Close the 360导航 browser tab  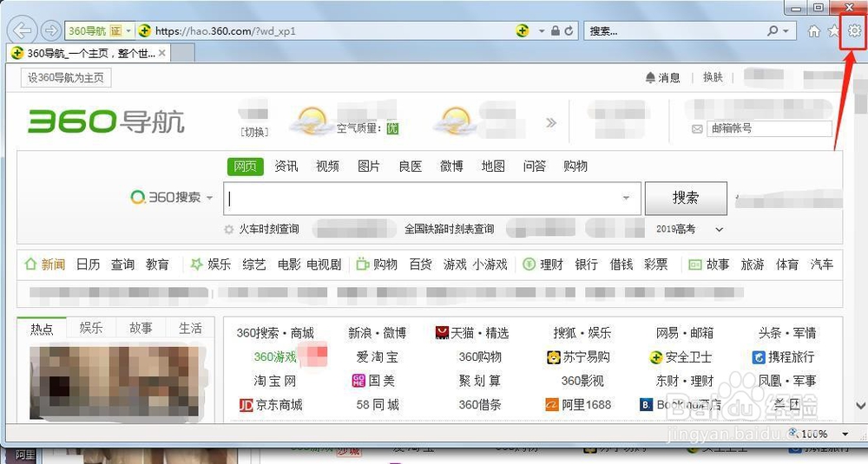161,53
